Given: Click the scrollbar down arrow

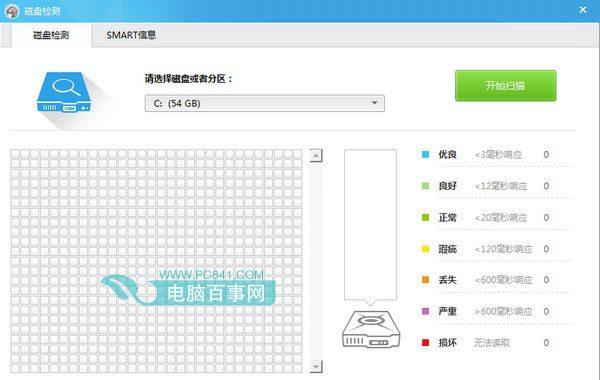Looking at the screenshot, I should coord(316,367).
